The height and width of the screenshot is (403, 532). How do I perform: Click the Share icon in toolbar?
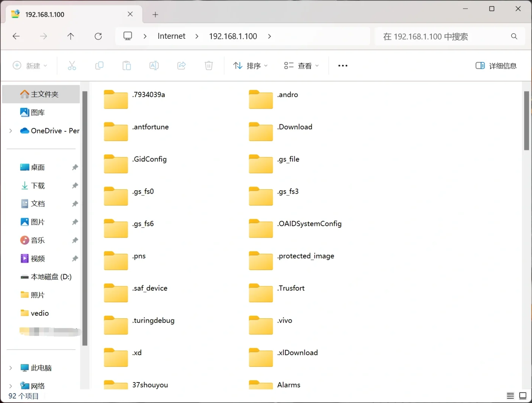(182, 66)
